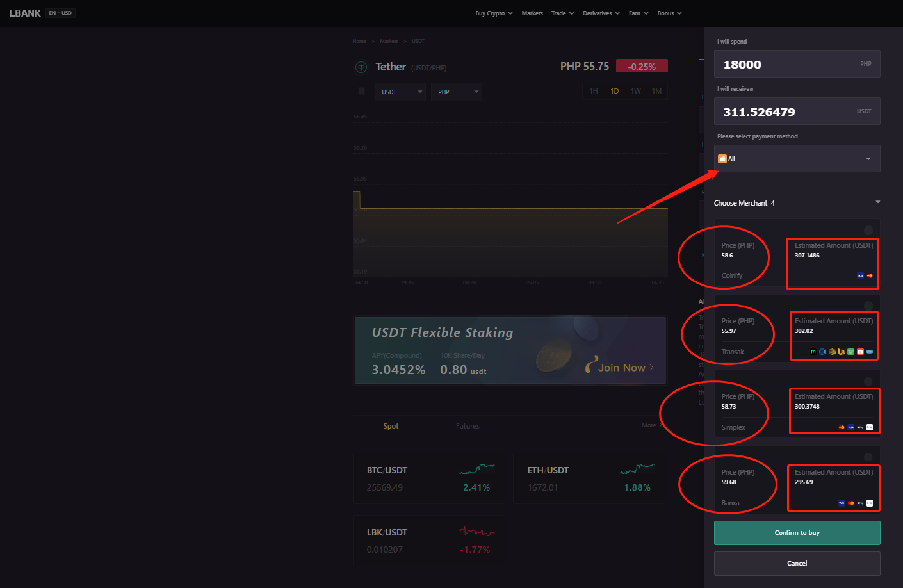Click the Markets breadcrumb link
903x588 pixels.
(x=389, y=41)
